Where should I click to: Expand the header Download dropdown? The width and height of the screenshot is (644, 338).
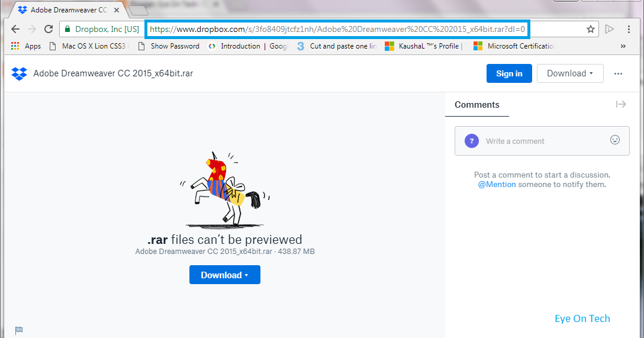tap(570, 73)
